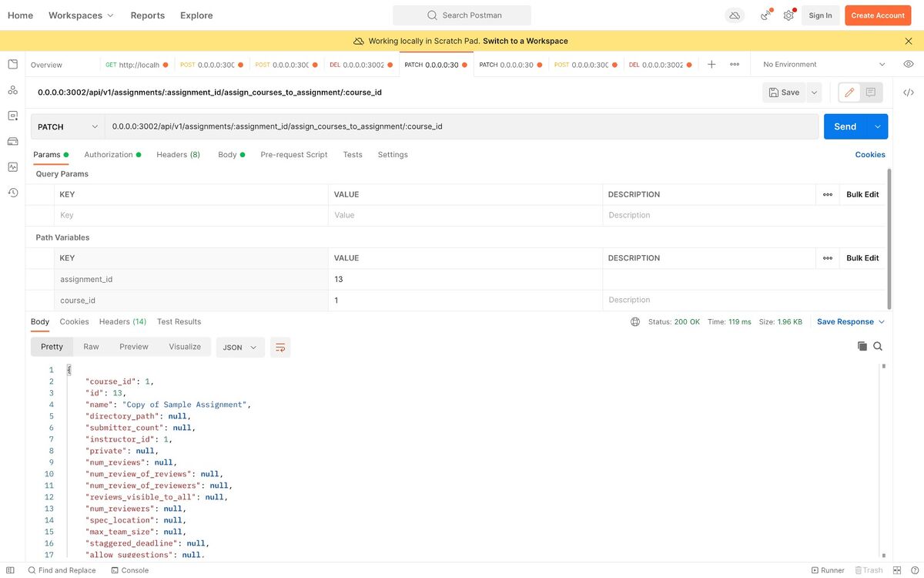Open the History sidebar panel

coord(12,193)
